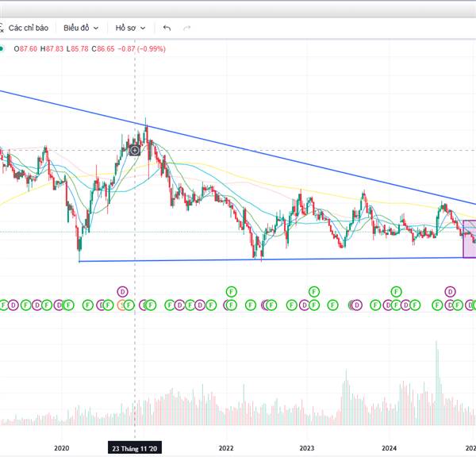Click the upper-row purple D marker near late 2020
This screenshot has width=476, height=476.
click(122, 292)
